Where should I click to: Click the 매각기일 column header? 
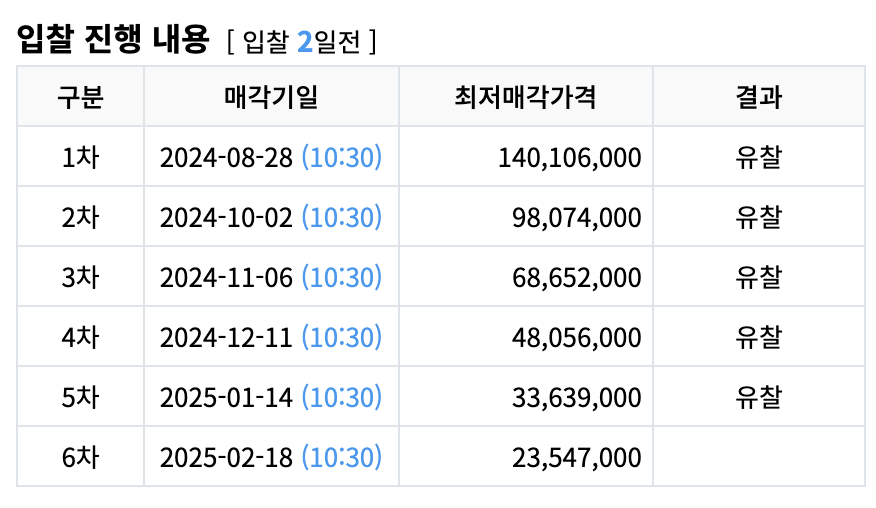[x=271, y=97]
